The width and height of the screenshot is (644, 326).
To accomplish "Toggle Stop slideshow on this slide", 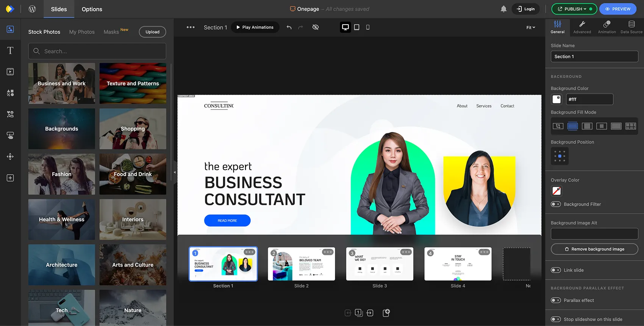I will pyautogui.click(x=556, y=320).
